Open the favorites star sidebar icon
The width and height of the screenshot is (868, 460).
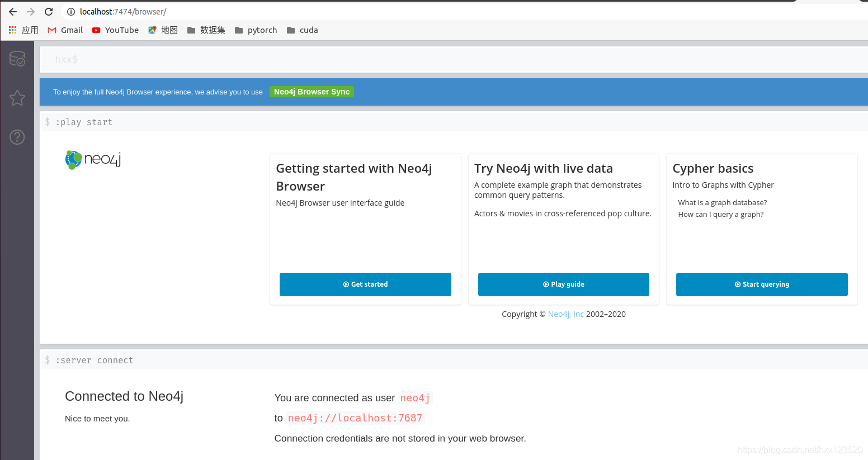click(17, 98)
